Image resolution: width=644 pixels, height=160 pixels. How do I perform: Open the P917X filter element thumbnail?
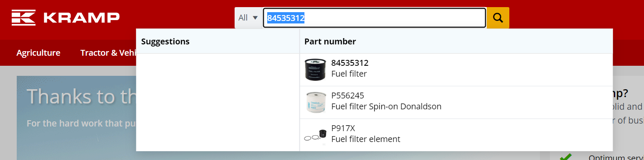click(x=315, y=135)
